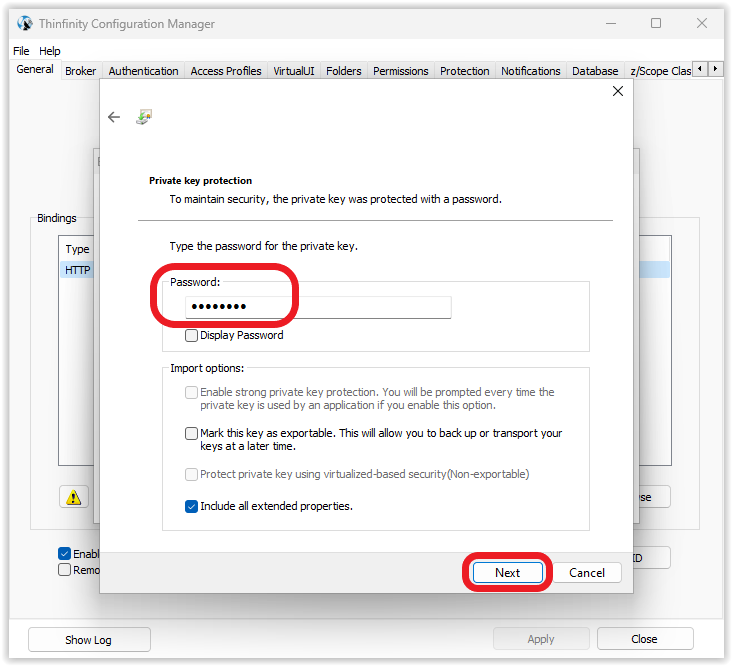
Task: Tick the Display Password checkbox
Action: [191, 336]
